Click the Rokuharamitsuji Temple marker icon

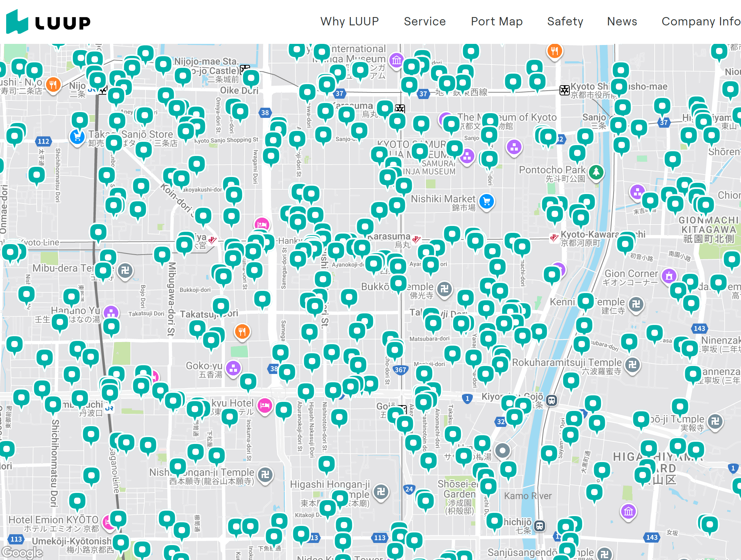pos(632,365)
